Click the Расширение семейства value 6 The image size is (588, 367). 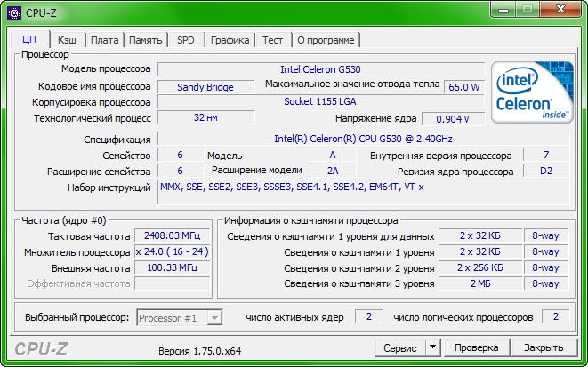click(x=181, y=171)
